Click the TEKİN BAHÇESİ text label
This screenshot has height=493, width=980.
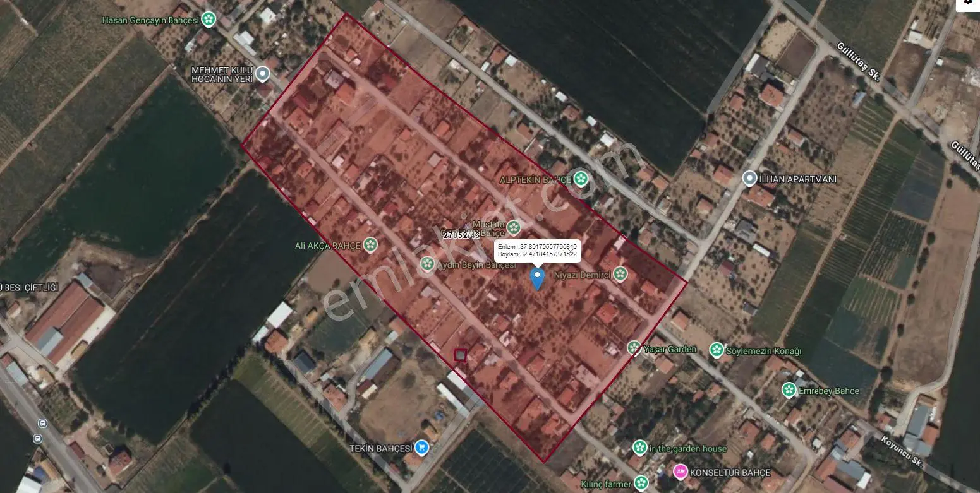coord(380,448)
